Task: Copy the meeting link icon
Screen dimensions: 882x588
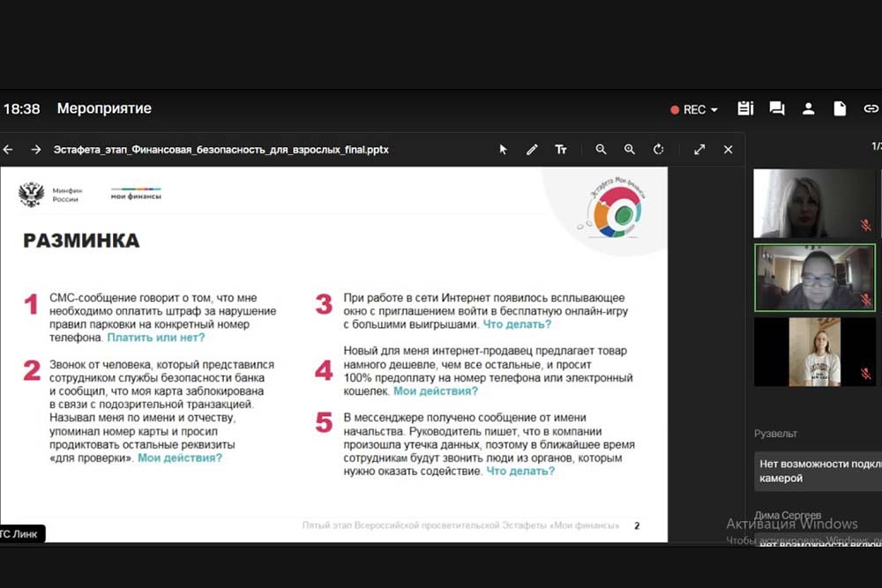Action: 871,108
